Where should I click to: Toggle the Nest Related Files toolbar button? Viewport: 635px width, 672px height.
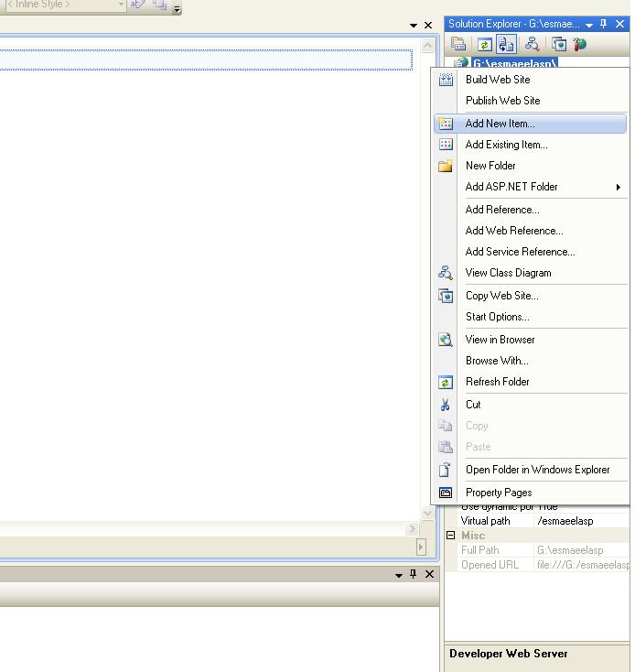point(506,45)
